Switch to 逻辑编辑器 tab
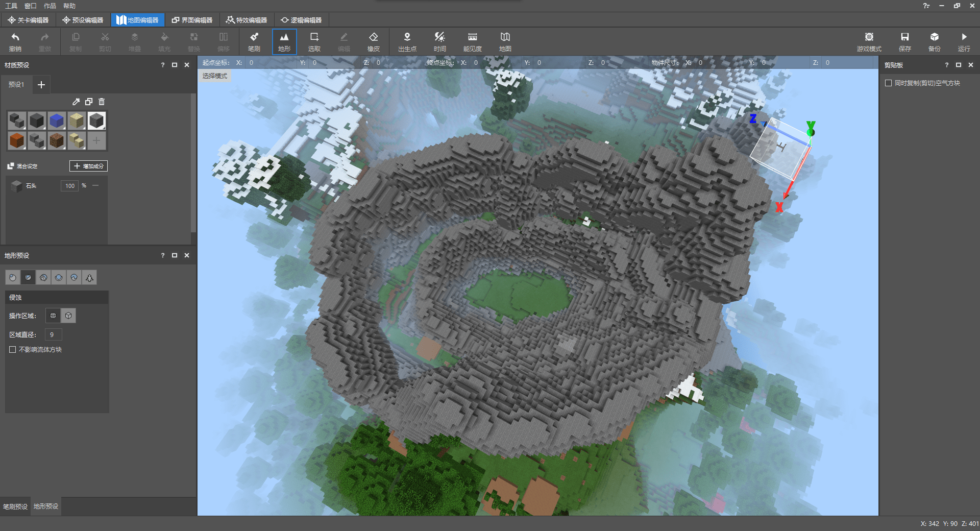The height and width of the screenshot is (531, 980). [301, 20]
